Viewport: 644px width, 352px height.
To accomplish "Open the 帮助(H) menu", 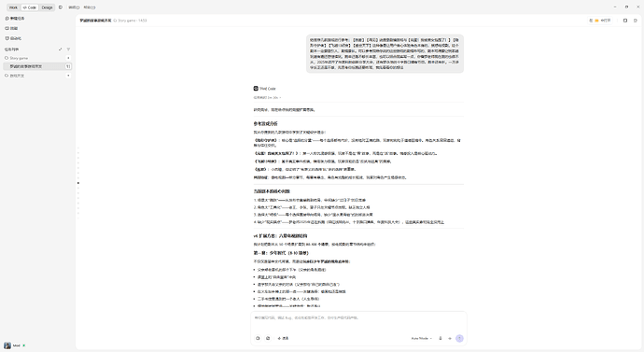I will 89,7.
